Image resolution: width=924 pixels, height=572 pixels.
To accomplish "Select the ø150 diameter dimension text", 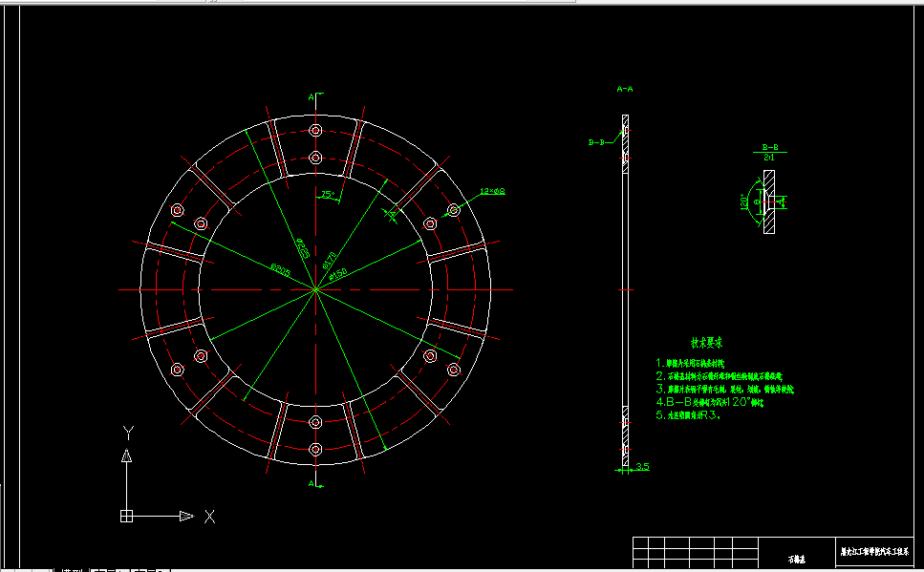I will 337,274.
